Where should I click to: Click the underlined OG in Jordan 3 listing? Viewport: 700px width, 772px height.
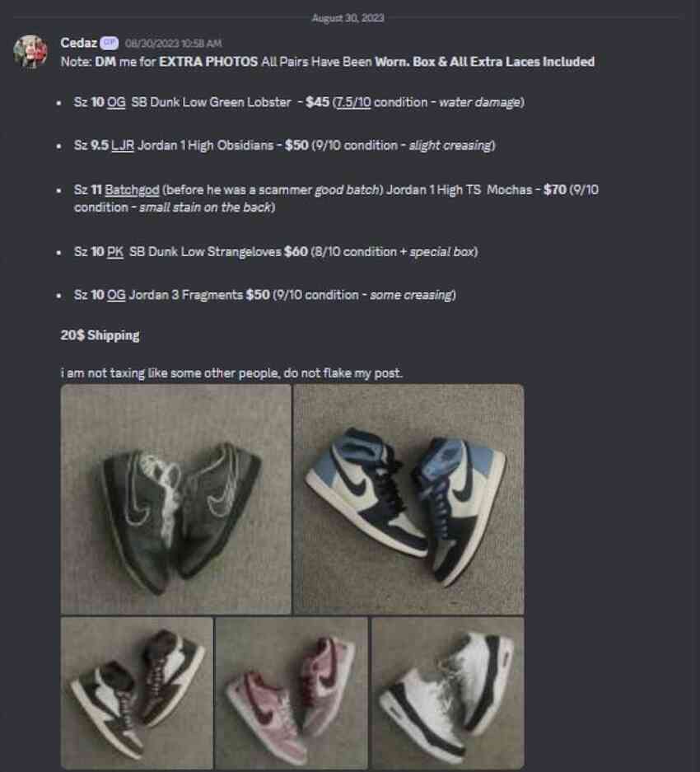pos(116,295)
